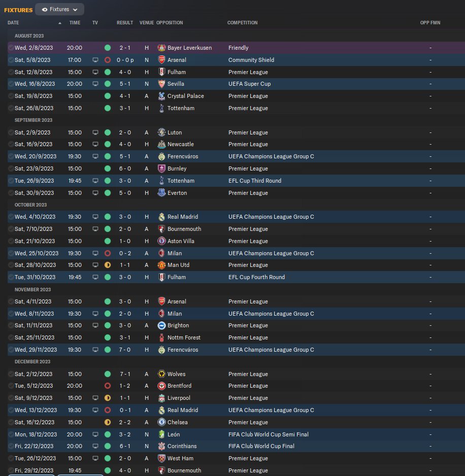Click the Friendly competition label
The height and width of the screenshot is (476, 465).
coord(239,48)
